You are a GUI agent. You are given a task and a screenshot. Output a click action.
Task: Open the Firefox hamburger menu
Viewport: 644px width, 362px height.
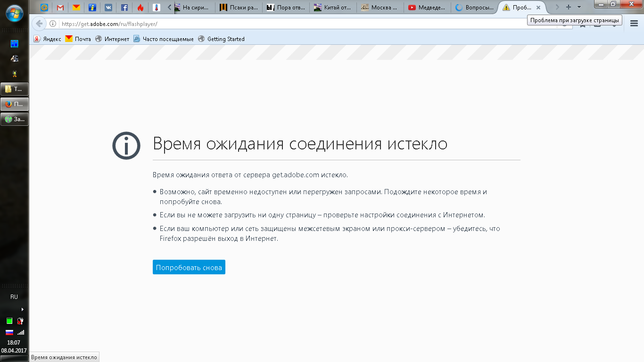pyautogui.click(x=634, y=24)
